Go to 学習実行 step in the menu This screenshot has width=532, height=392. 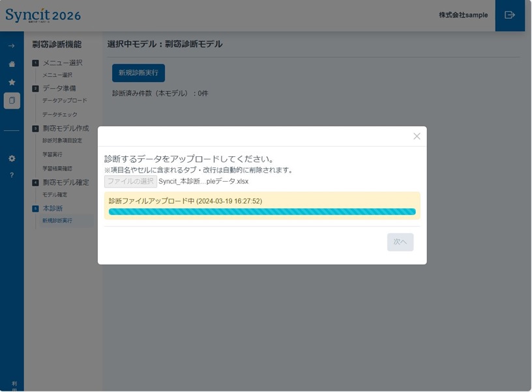point(52,154)
